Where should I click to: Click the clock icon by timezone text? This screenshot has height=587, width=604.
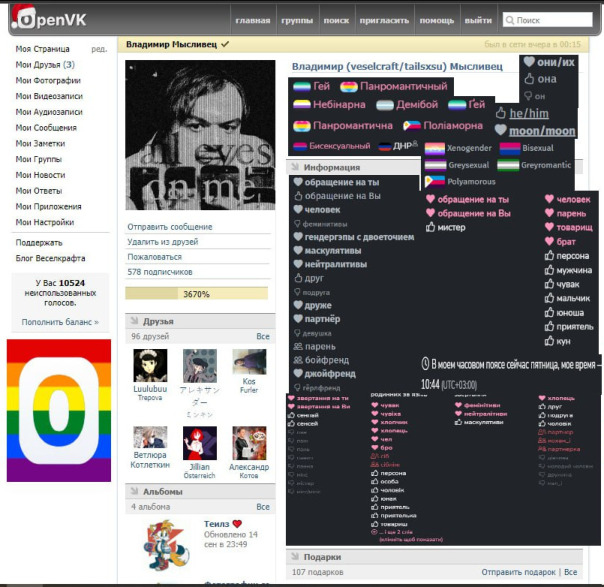(425, 364)
